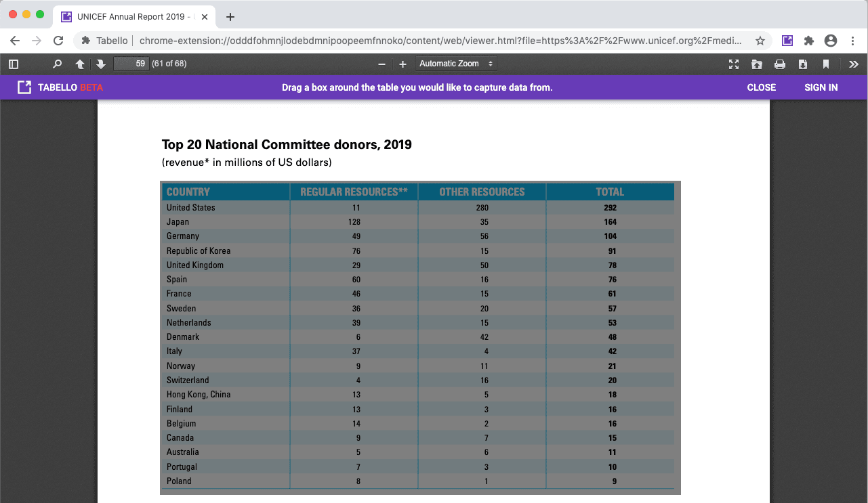Bookmark this page with star icon
This screenshot has width=868, height=503.
(760, 41)
